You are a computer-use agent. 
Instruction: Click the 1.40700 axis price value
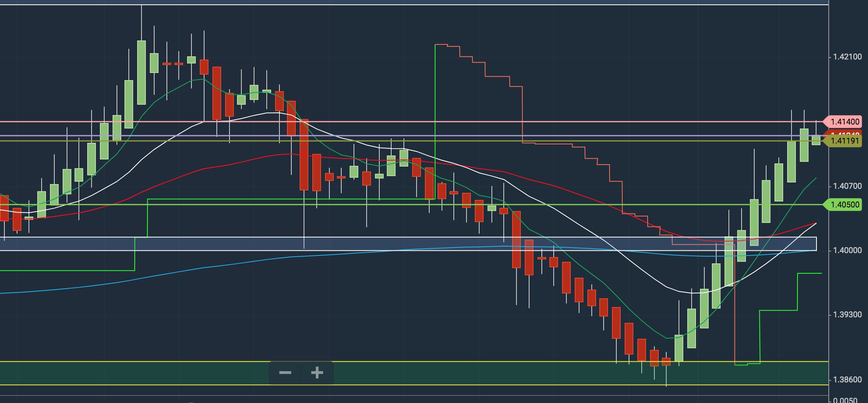[x=847, y=186]
